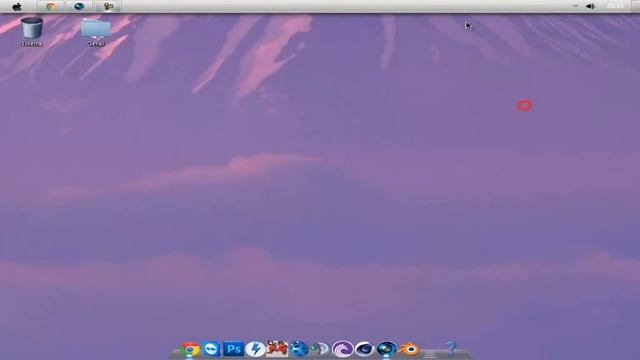Open the red crab dock icon
This screenshot has height=360, width=640.
point(277,349)
